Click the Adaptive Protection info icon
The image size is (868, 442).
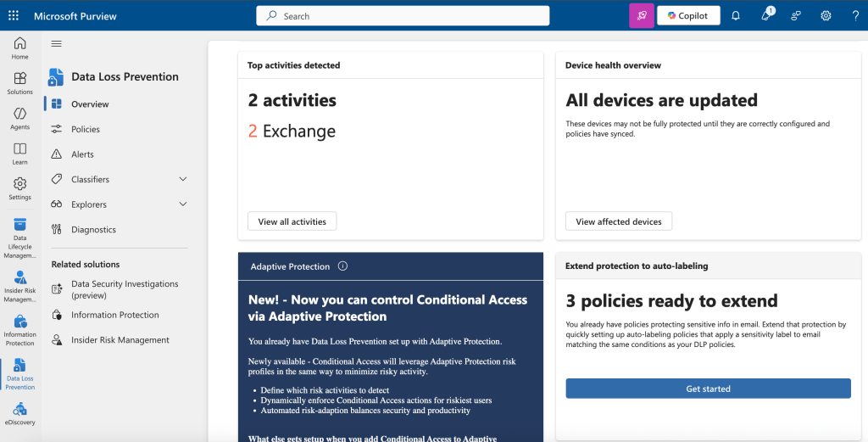point(342,266)
